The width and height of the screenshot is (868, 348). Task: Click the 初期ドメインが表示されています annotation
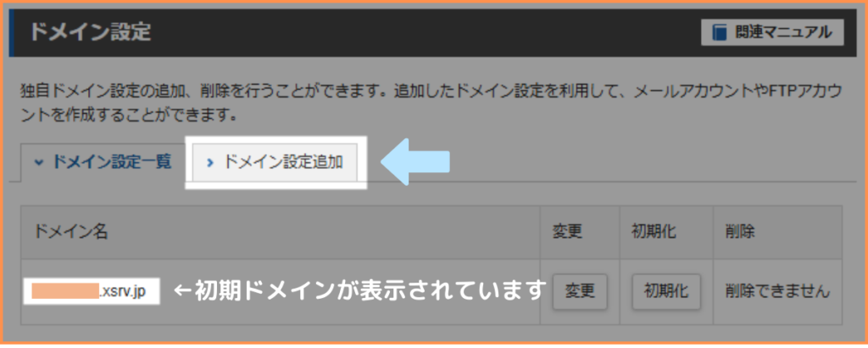(x=359, y=290)
